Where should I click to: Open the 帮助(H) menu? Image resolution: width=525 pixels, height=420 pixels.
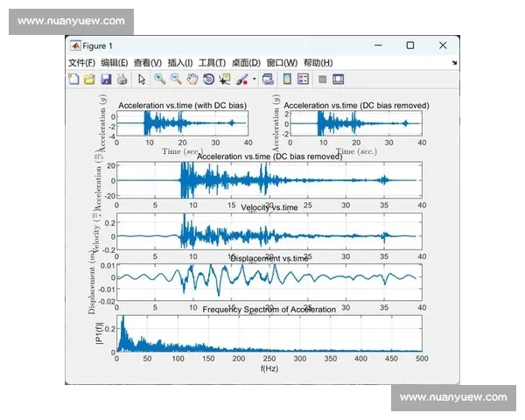pyautogui.click(x=318, y=63)
